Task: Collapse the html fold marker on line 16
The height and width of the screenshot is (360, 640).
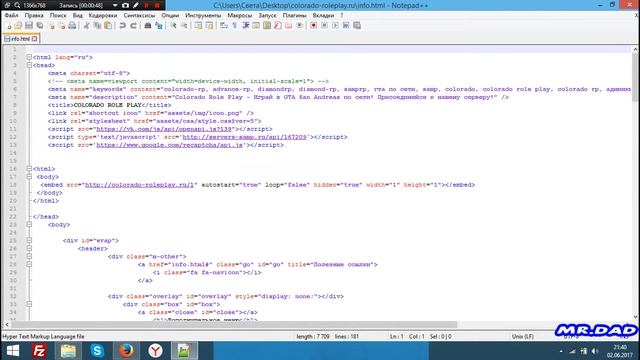Action: tap(29, 169)
